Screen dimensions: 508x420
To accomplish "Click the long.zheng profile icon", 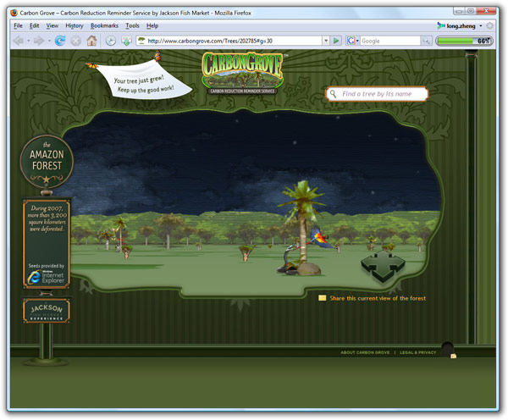I will [x=441, y=25].
